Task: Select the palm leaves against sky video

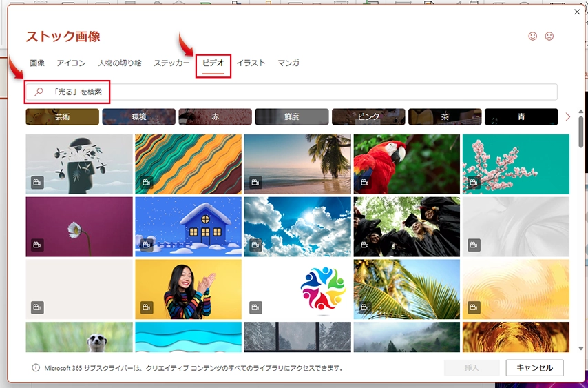Action: point(407,289)
